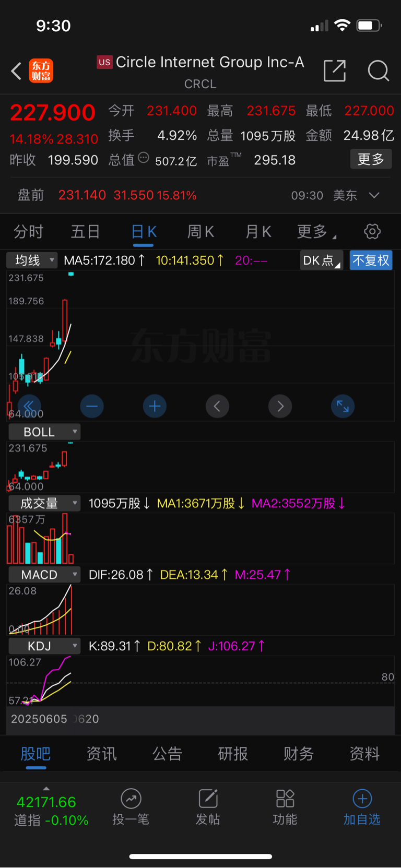Viewport: 401px width, 868px height.
Task: Check the Wi-Fi status icon
Action: 342,25
